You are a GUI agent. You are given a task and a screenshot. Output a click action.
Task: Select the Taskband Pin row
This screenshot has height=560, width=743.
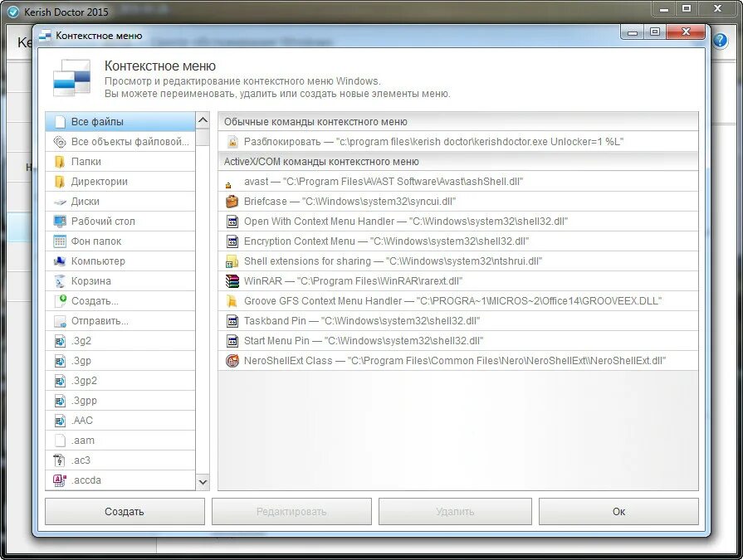coord(458,321)
